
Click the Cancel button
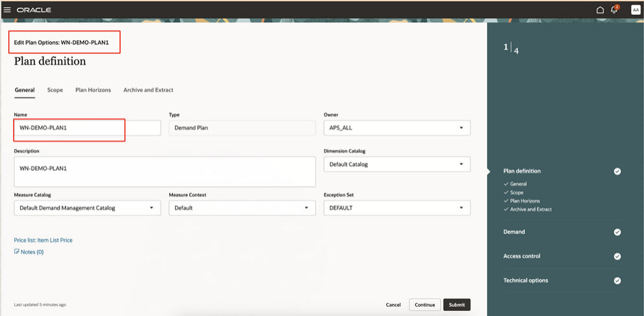[393, 305]
